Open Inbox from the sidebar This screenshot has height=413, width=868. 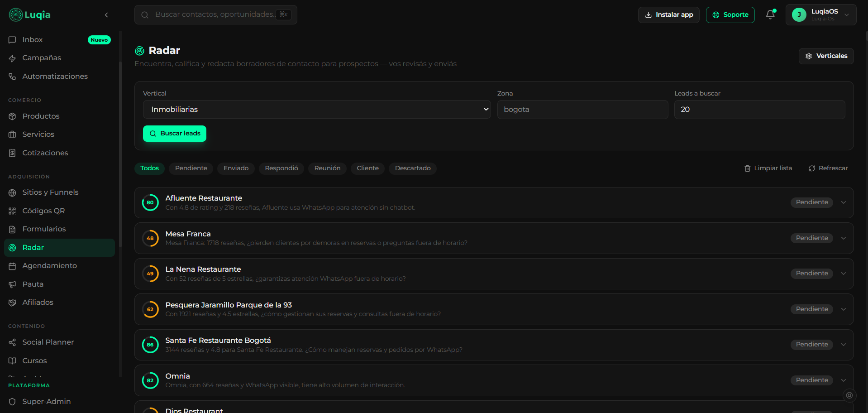click(59, 40)
